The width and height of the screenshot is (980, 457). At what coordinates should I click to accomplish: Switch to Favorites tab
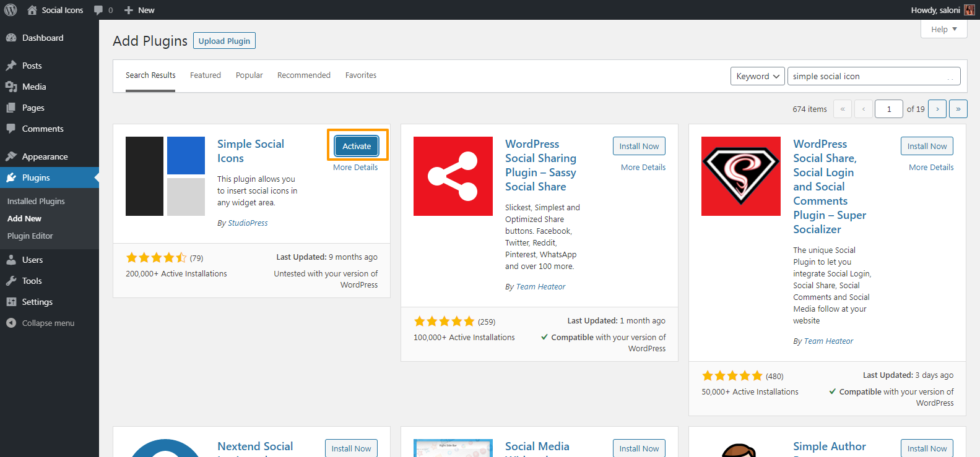tap(361, 75)
